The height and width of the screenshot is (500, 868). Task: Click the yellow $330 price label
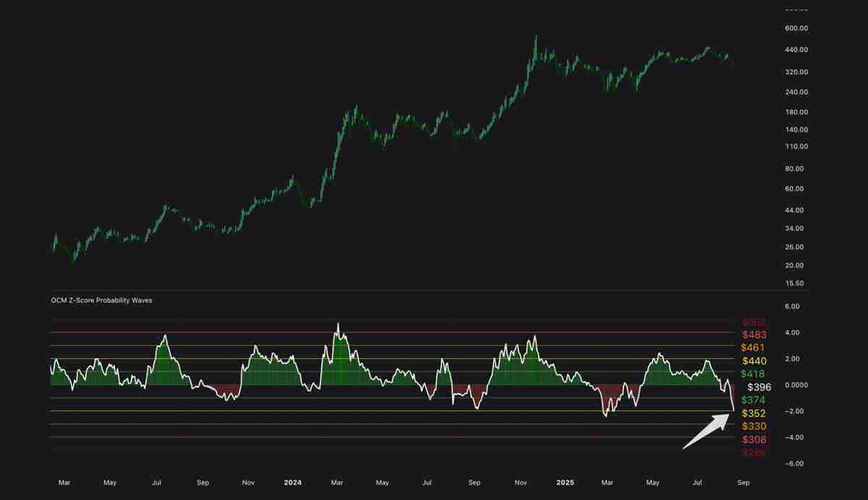(754, 426)
